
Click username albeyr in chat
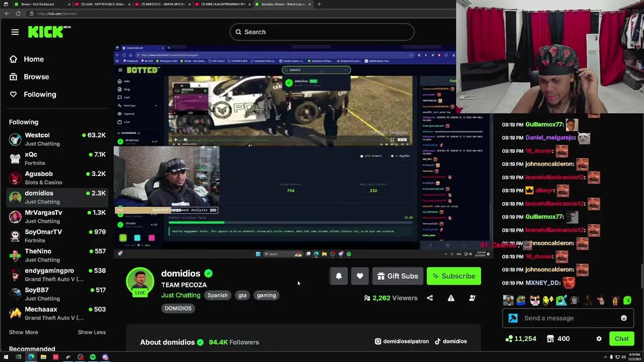[545, 191]
